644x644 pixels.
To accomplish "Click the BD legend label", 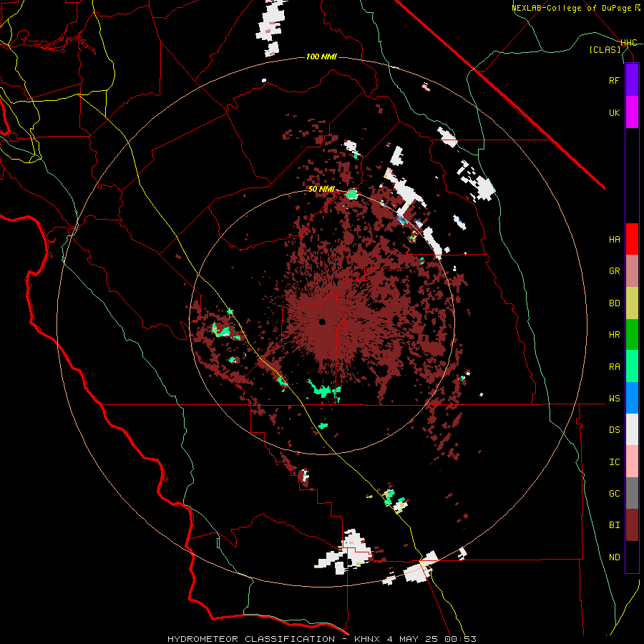I will click(x=614, y=303).
